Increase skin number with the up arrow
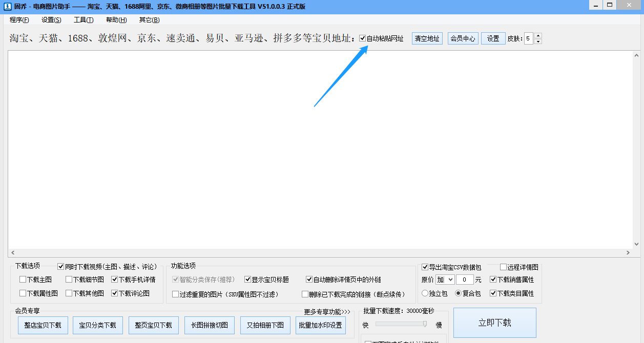The height and width of the screenshot is (343, 644). tap(538, 36)
